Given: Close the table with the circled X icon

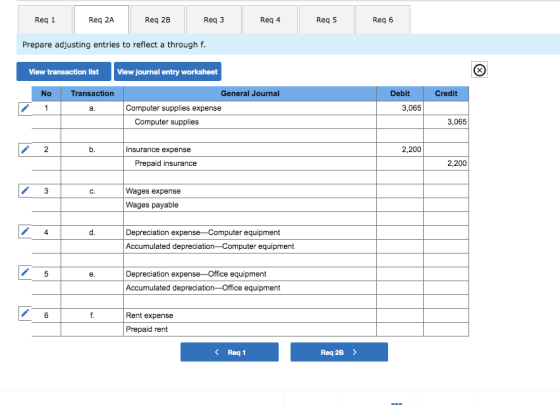Looking at the screenshot, I should click(479, 70).
